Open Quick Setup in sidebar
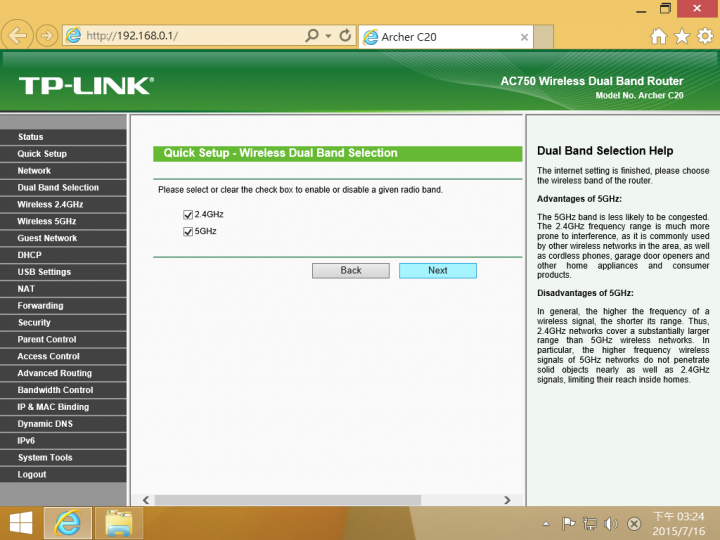The image size is (720, 540). [x=63, y=154]
